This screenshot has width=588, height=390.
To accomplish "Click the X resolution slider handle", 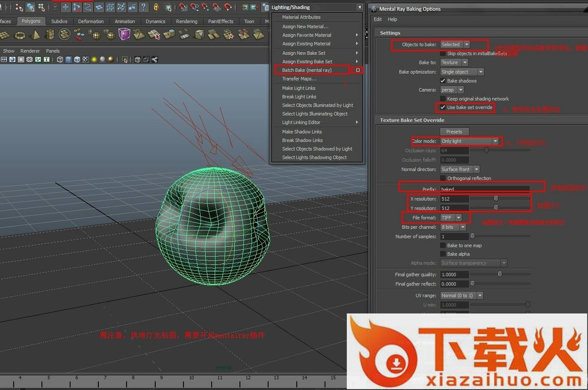I will tap(496, 198).
